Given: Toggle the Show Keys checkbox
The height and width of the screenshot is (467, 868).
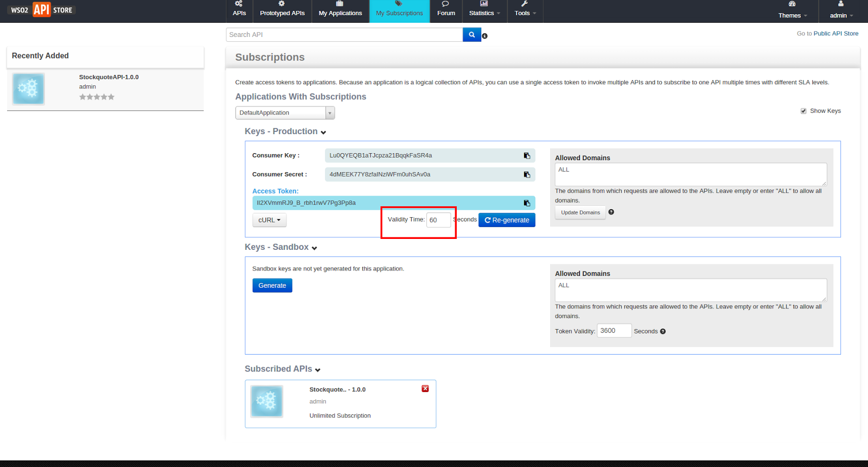Looking at the screenshot, I should (x=803, y=111).
